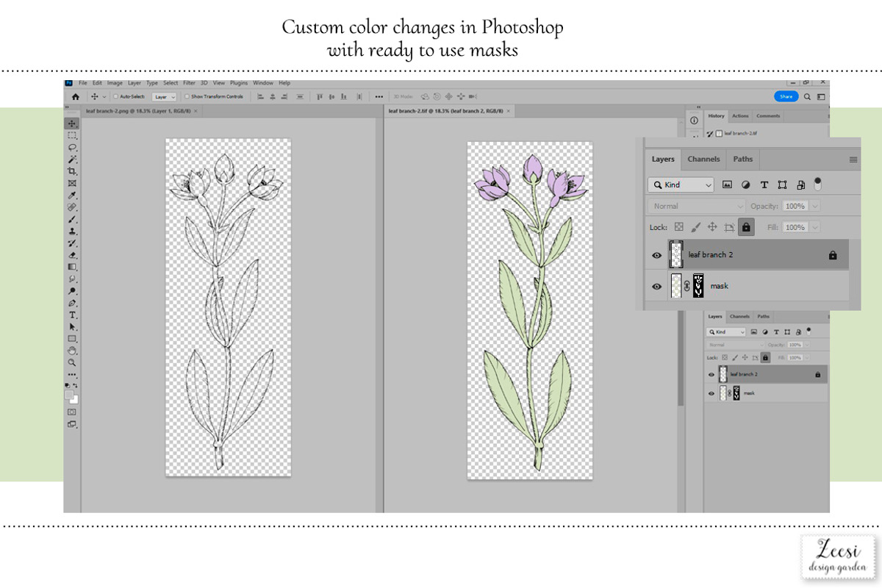Image resolution: width=882 pixels, height=588 pixels.
Task: Open Search via the magnifier beside Share
Action: click(x=807, y=96)
